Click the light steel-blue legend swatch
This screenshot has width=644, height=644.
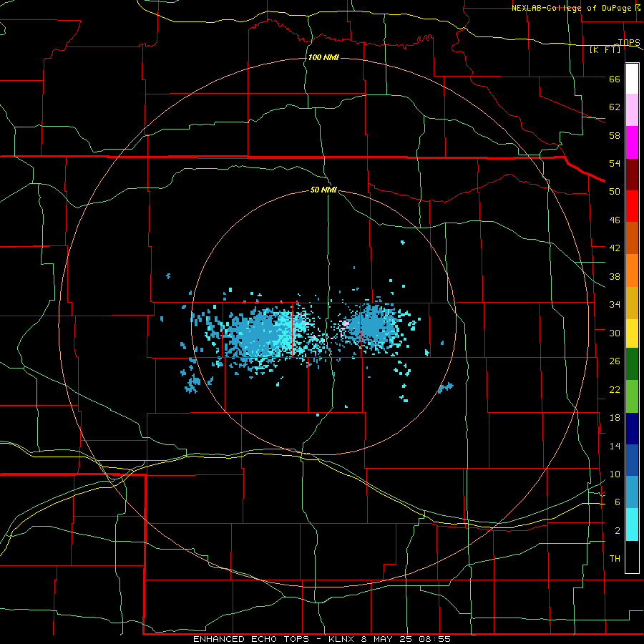coord(632,492)
